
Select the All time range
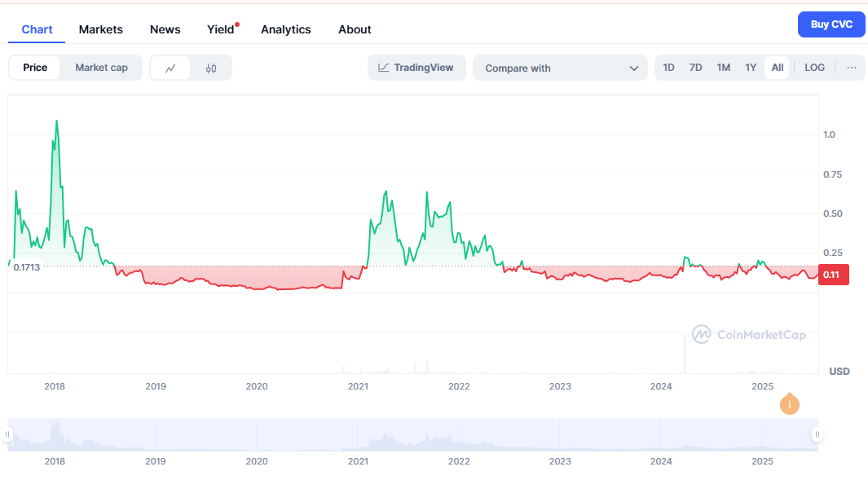(x=777, y=68)
